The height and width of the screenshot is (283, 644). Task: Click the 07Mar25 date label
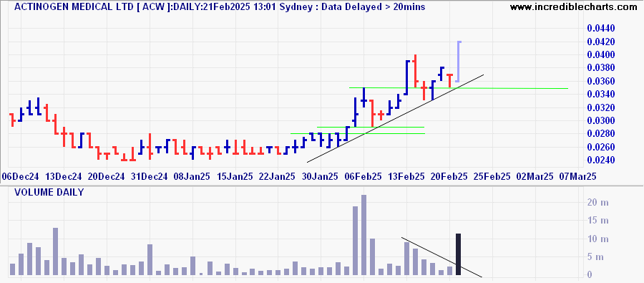578,176
